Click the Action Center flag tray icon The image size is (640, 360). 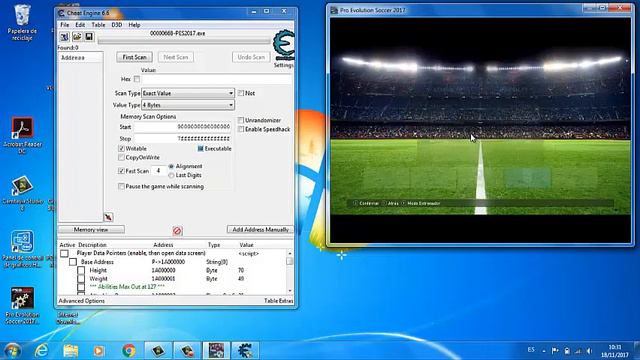pos(555,351)
